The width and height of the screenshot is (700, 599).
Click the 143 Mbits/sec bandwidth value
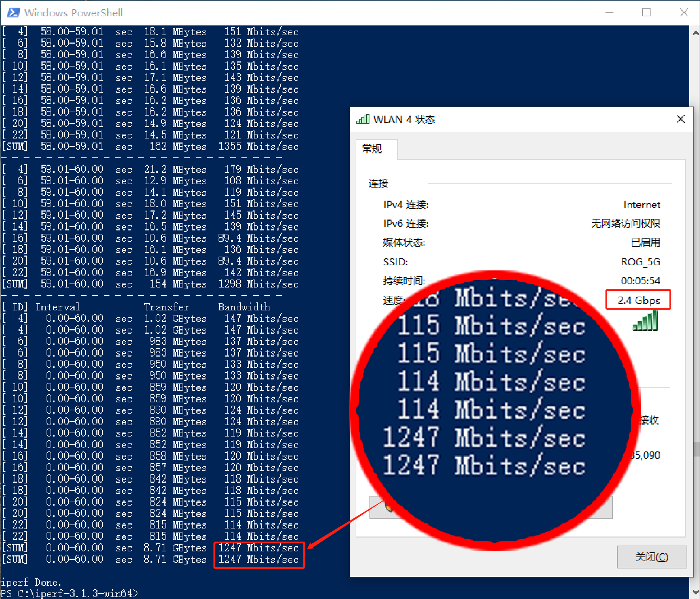point(261,77)
